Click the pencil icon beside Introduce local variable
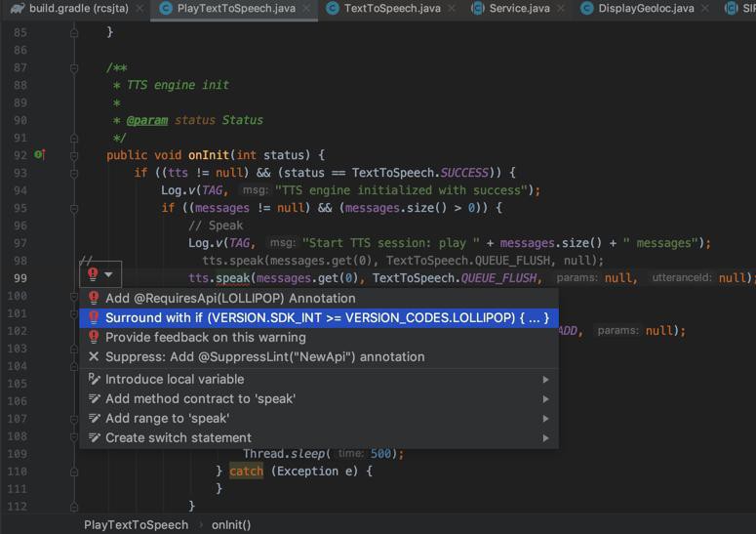756x534 pixels. coord(94,379)
